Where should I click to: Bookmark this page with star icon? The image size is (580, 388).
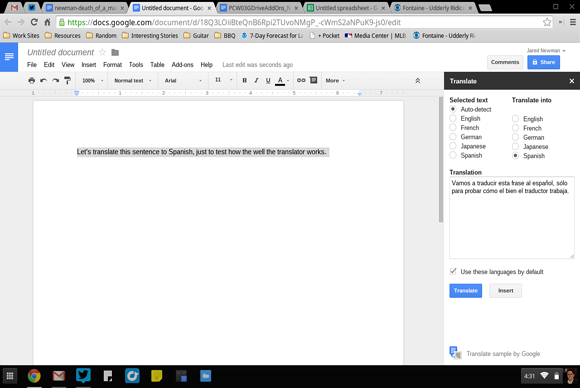coord(547,22)
